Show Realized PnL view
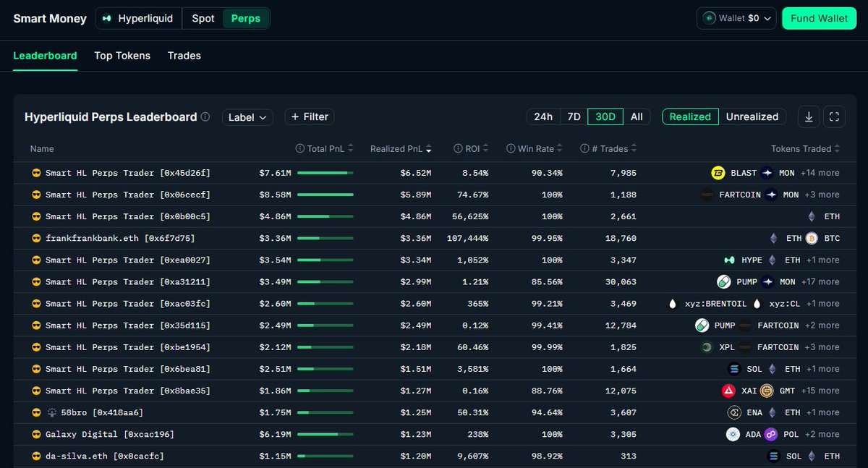 (690, 116)
